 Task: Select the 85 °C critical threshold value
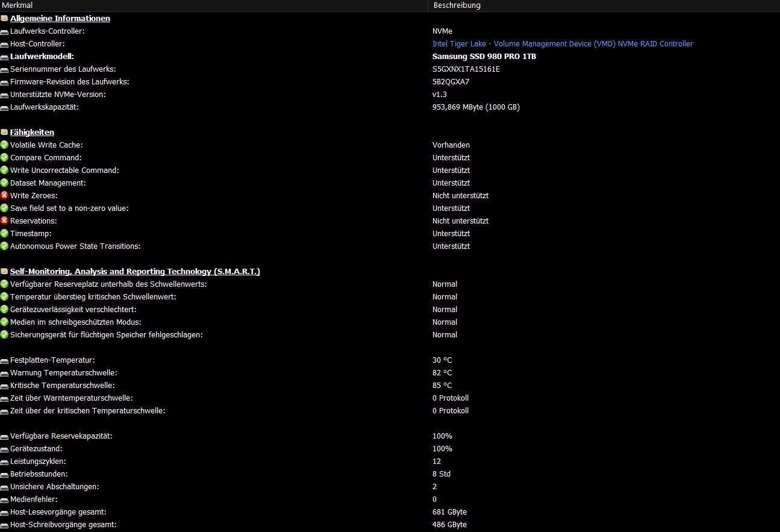pos(442,386)
